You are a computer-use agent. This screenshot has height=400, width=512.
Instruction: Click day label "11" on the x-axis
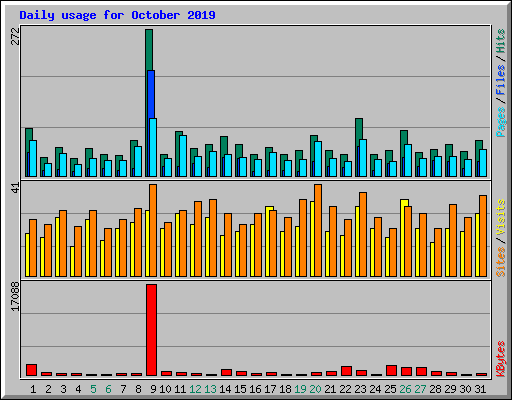180,389
